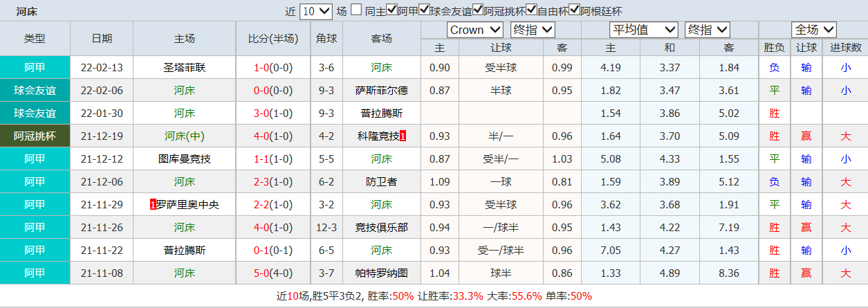Click the 进球数 column header

click(846, 48)
